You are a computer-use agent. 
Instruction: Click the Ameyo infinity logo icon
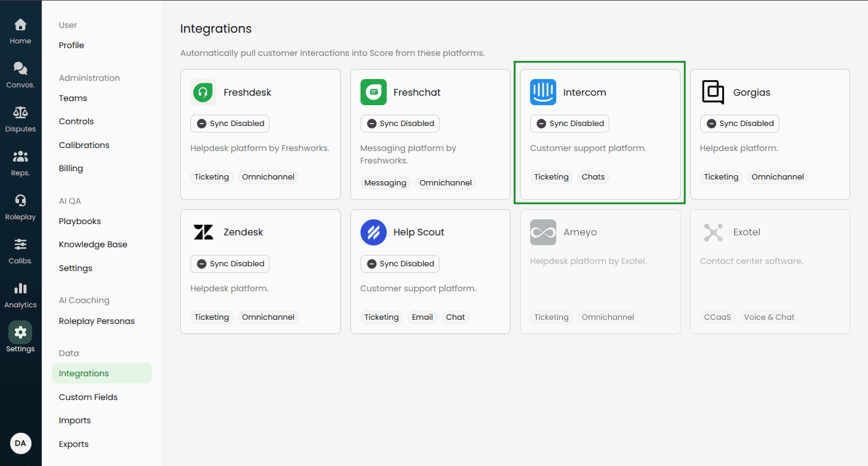point(543,232)
